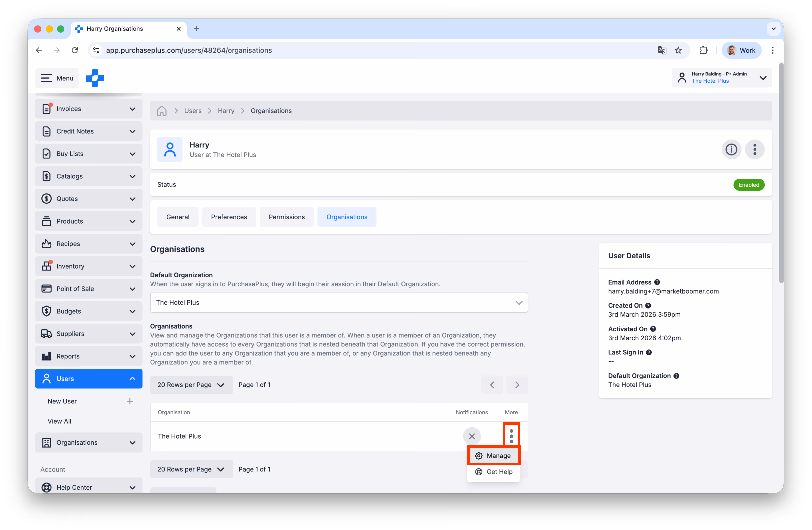
Task: Click the Recipes flame icon
Action: click(47, 244)
